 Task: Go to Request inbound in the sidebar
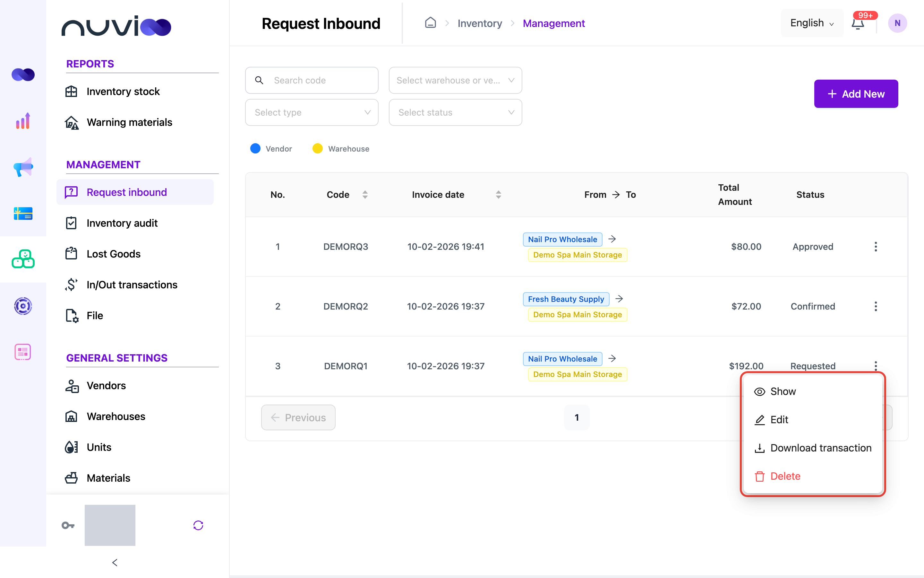[135, 192]
